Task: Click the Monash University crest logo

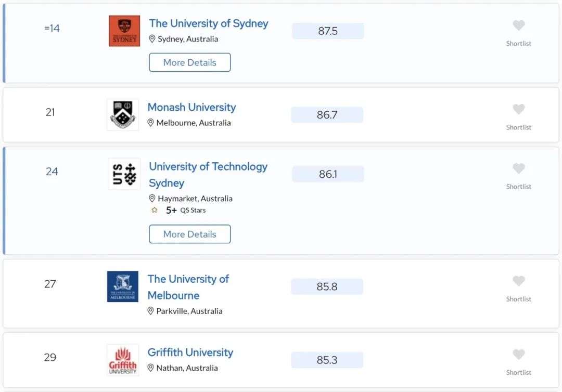Action: 123,114
